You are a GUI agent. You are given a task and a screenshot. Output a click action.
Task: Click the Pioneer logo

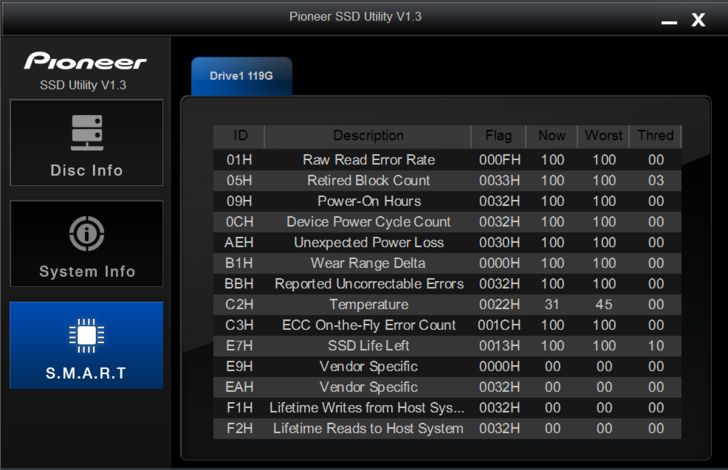click(x=85, y=61)
